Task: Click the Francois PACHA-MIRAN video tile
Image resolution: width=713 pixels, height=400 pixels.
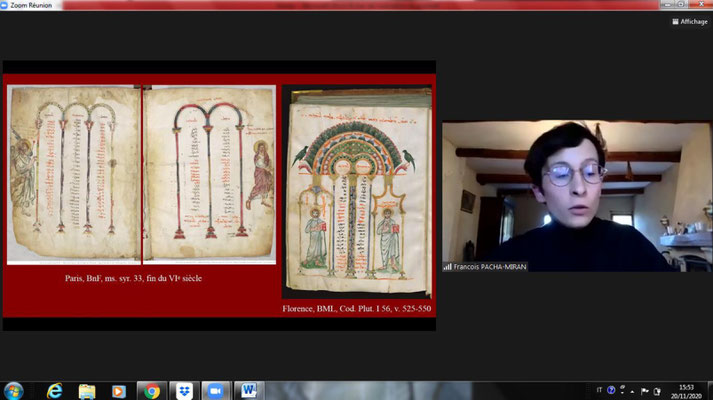Action: [577, 196]
